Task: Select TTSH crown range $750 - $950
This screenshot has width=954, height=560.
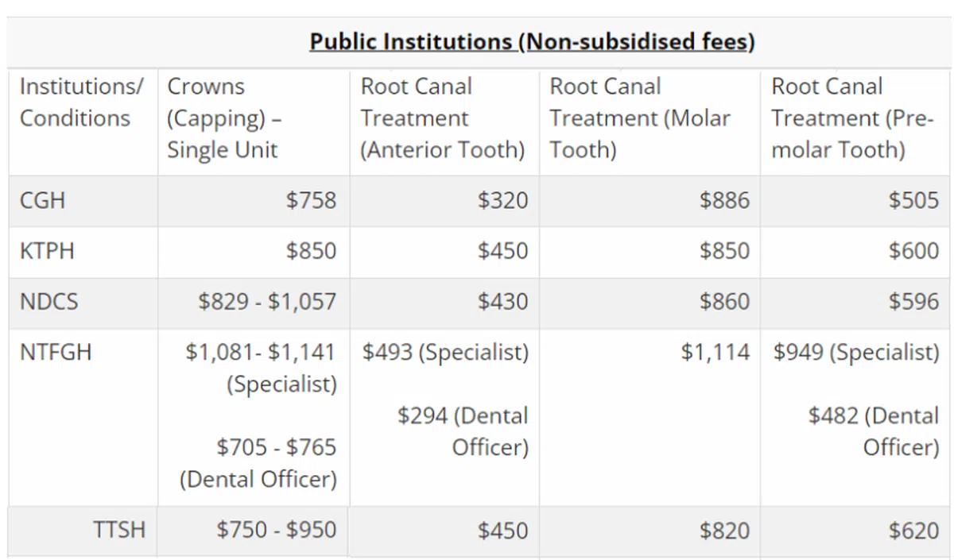Action: (276, 530)
